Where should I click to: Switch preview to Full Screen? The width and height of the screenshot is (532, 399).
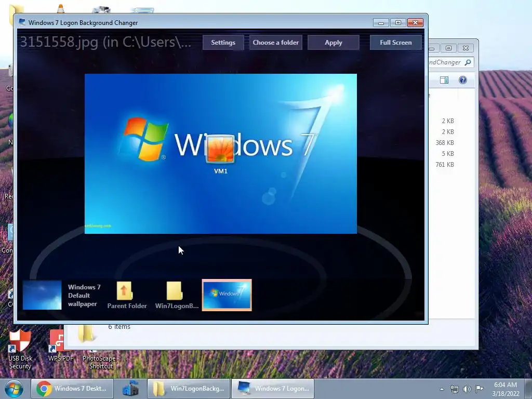(x=395, y=43)
